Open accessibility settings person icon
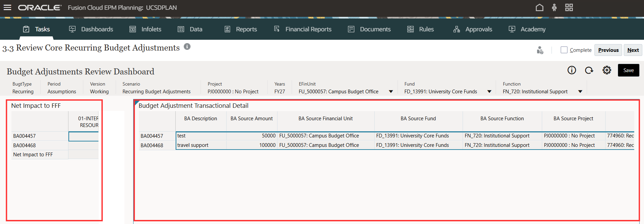Screen dimensions: 644x224 pos(554,7)
